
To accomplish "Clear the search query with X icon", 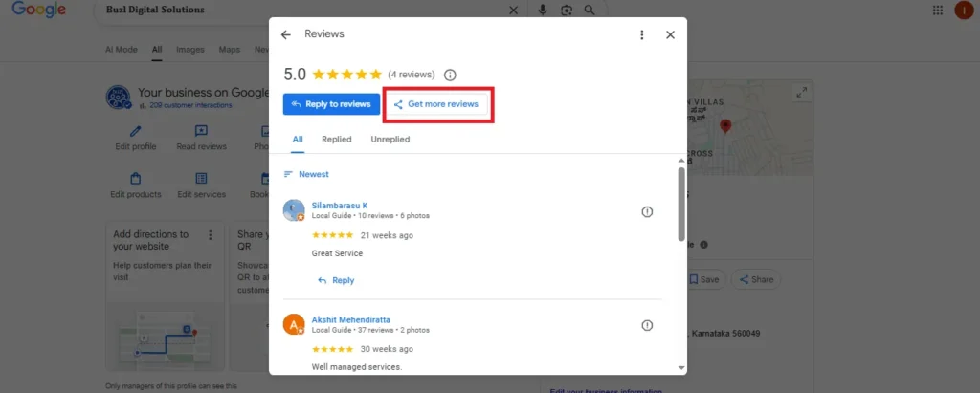I will tap(513, 10).
